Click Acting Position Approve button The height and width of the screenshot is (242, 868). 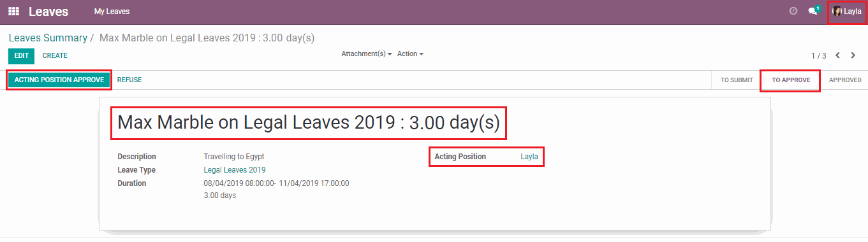coord(59,80)
